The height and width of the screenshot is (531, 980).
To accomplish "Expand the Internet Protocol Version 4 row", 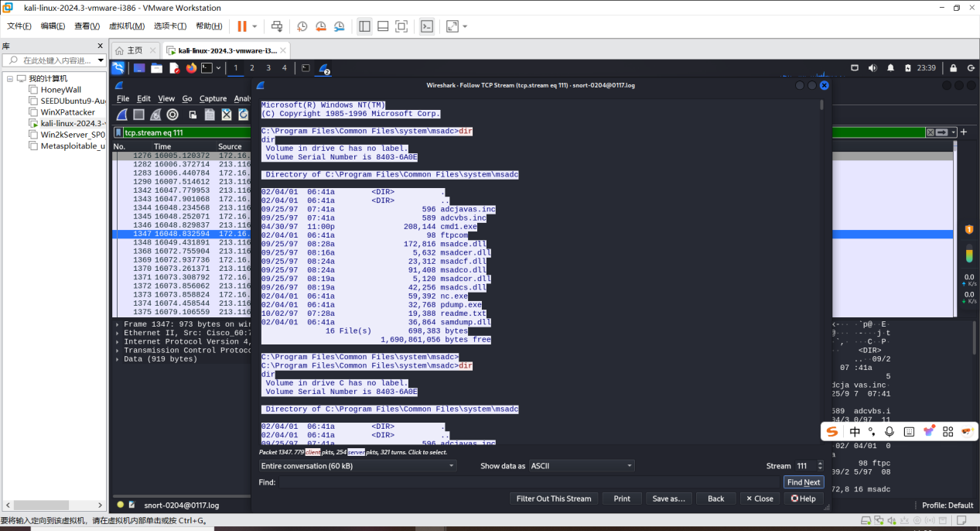I will tap(118, 341).
